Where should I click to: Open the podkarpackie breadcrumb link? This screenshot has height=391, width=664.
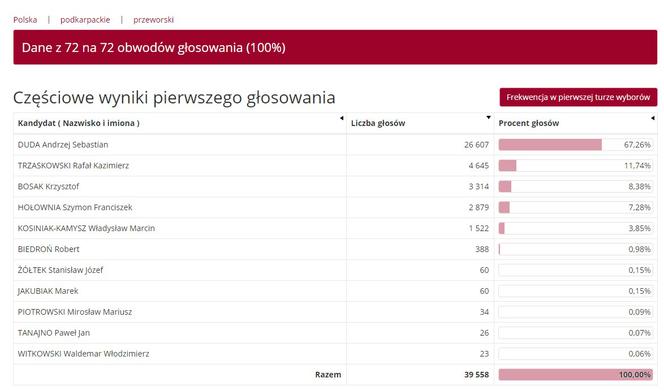(x=85, y=20)
